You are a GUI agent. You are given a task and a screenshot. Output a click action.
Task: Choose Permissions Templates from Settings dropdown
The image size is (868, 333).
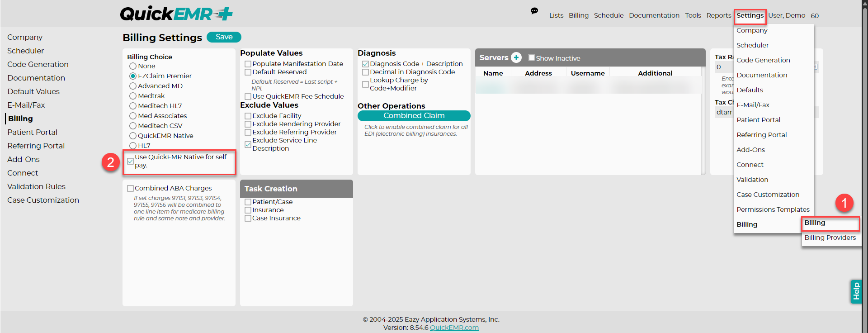tap(773, 209)
